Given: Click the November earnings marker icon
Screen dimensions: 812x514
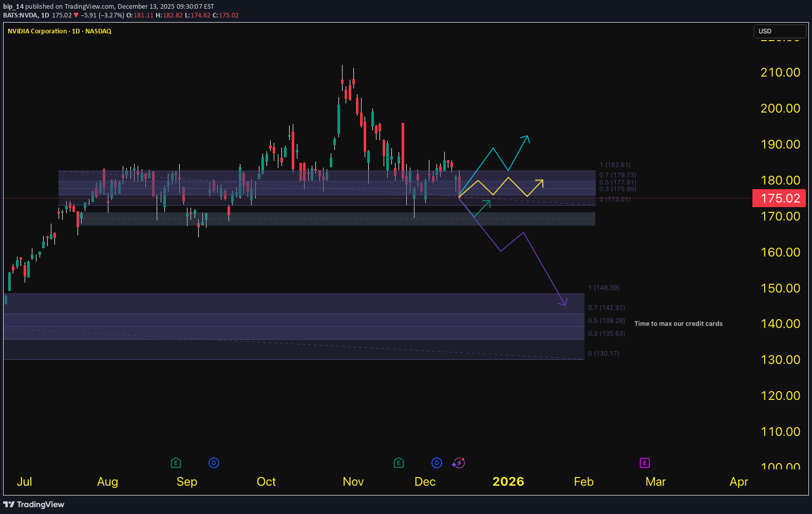Looking at the screenshot, I should pos(399,463).
